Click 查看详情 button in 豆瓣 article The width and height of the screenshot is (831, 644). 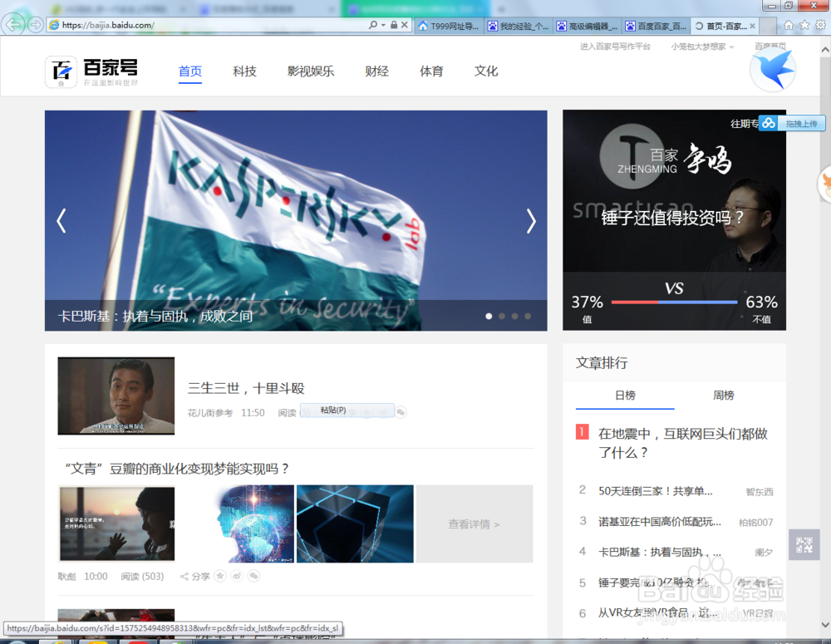[x=475, y=524]
